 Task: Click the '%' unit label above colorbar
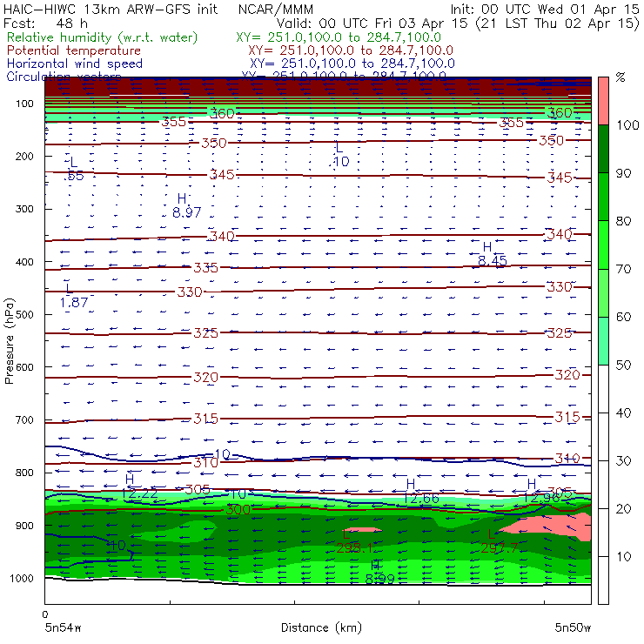click(621, 77)
